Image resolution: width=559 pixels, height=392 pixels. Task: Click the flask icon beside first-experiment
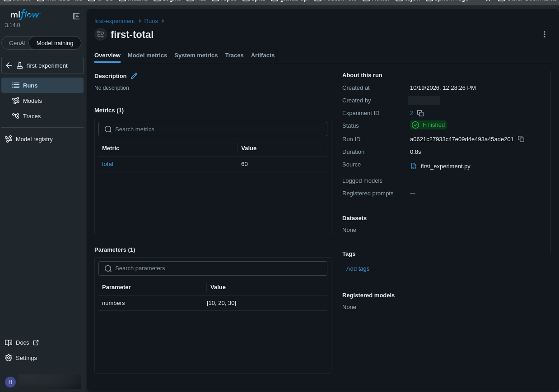(x=20, y=65)
